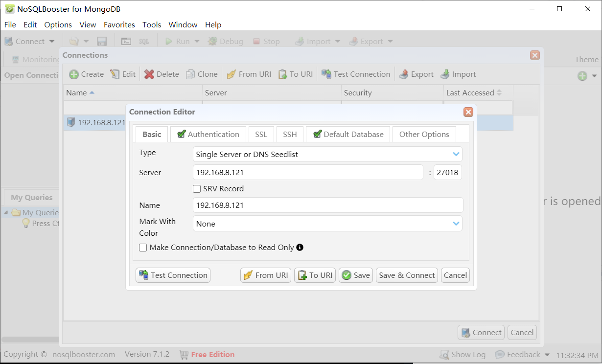Click the Name input field
The image size is (602, 364).
(x=328, y=205)
